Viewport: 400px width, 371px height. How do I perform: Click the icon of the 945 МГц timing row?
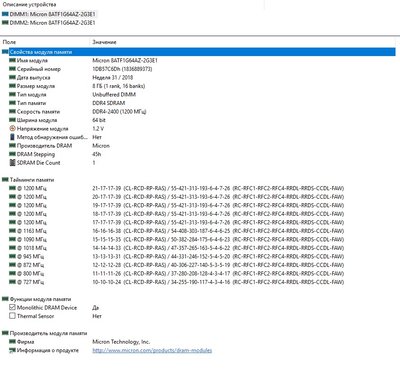coord(12,256)
